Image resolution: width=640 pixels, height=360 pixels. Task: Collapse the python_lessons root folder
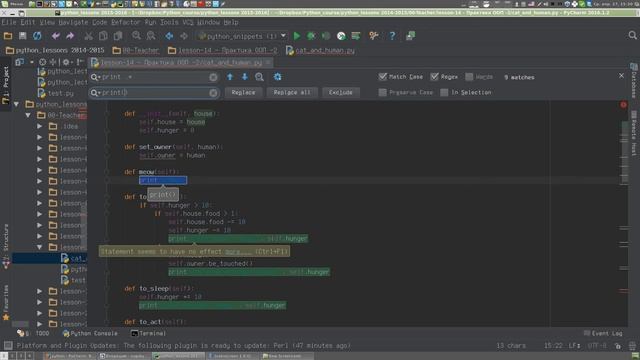point(16,104)
